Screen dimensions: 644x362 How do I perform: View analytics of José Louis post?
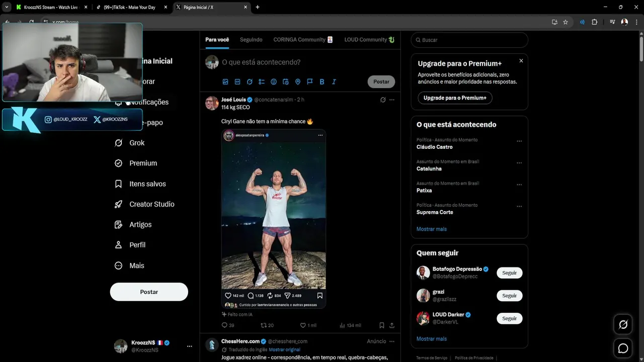tap(350, 325)
